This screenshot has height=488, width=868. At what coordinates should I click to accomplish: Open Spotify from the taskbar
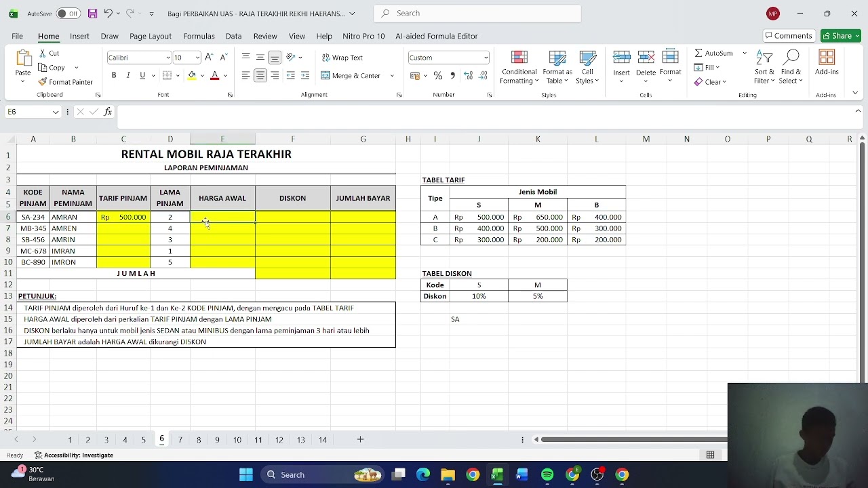(547, 474)
